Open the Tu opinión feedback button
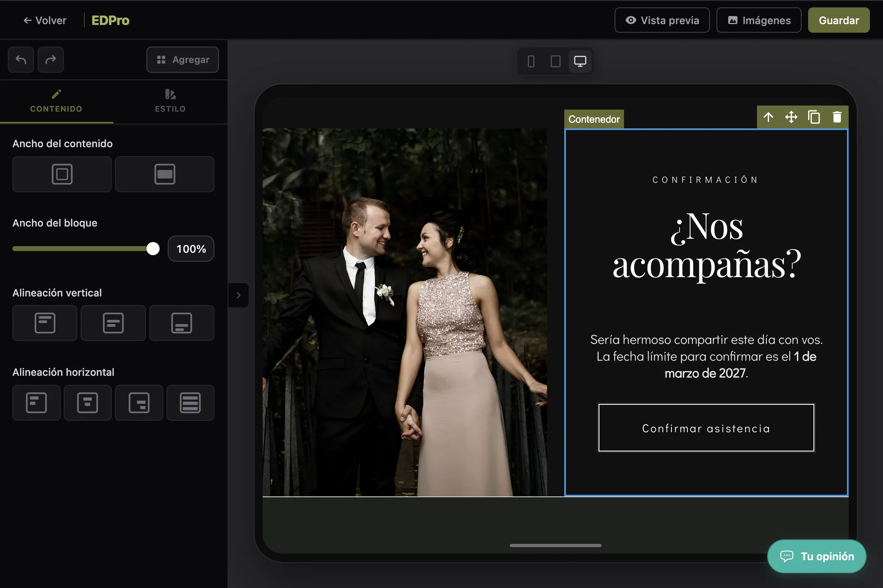883x588 pixels. pos(817,556)
